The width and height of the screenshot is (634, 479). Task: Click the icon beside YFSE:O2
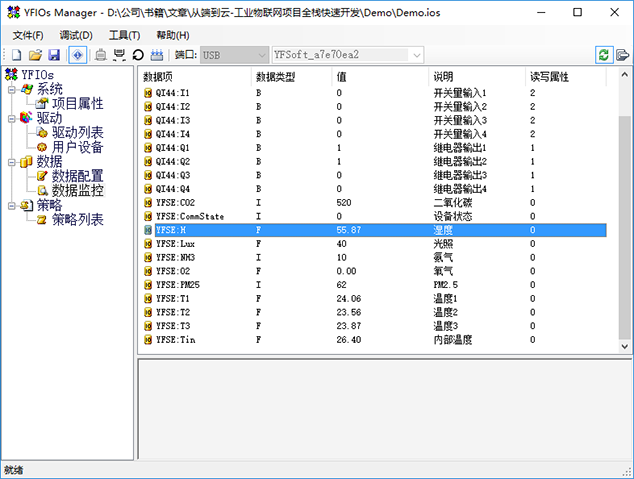pos(148,271)
